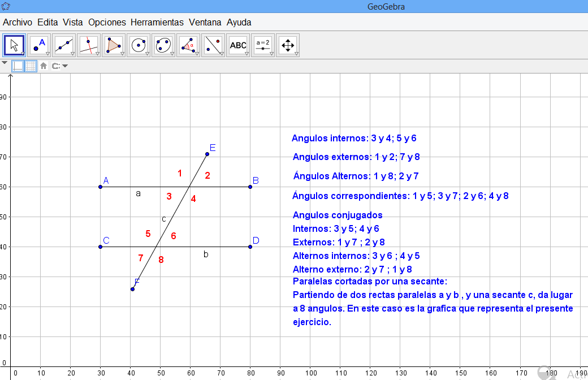Activate the Line tool
Viewport: 588px width, 380px height.
tap(63, 45)
